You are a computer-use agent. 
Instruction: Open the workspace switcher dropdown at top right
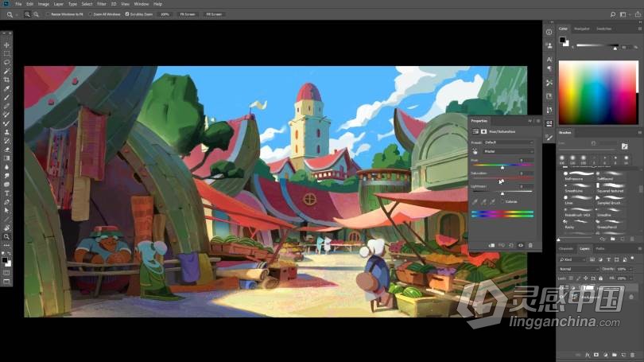[624, 14]
